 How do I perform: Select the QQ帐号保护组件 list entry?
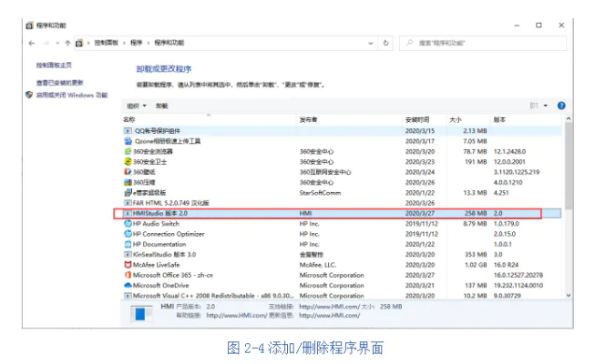coord(157,130)
